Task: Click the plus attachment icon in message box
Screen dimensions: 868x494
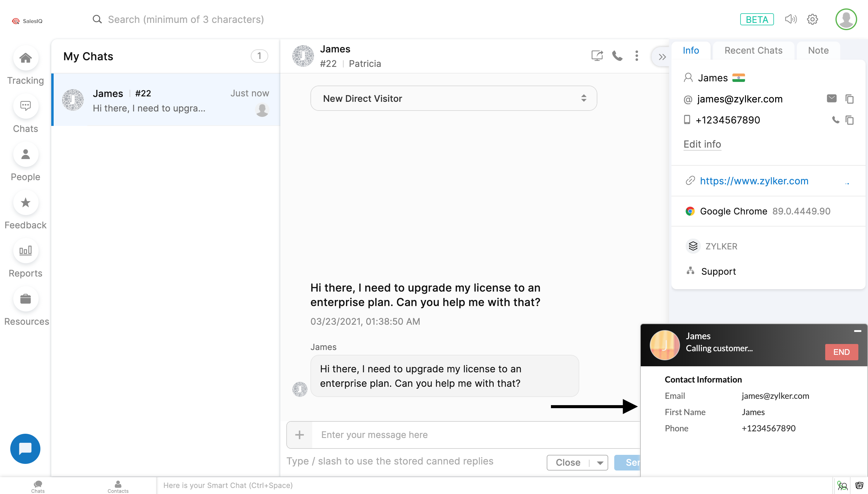Action: tap(299, 435)
